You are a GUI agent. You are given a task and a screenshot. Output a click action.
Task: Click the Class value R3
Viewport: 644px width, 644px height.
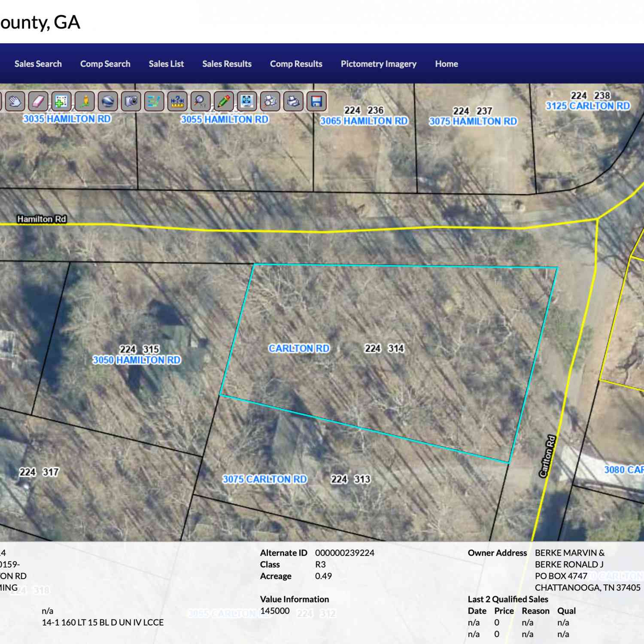point(320,564)
